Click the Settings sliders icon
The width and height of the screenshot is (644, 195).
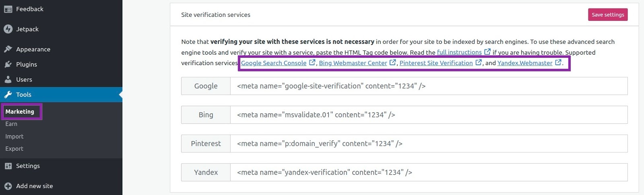coord(8,166)
